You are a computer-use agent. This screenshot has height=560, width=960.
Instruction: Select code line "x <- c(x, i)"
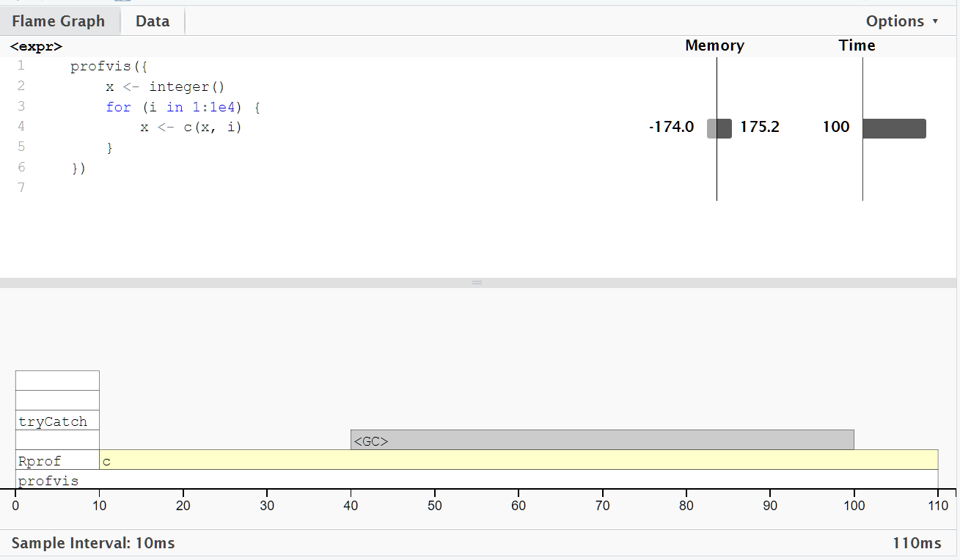tap(191, 128)
